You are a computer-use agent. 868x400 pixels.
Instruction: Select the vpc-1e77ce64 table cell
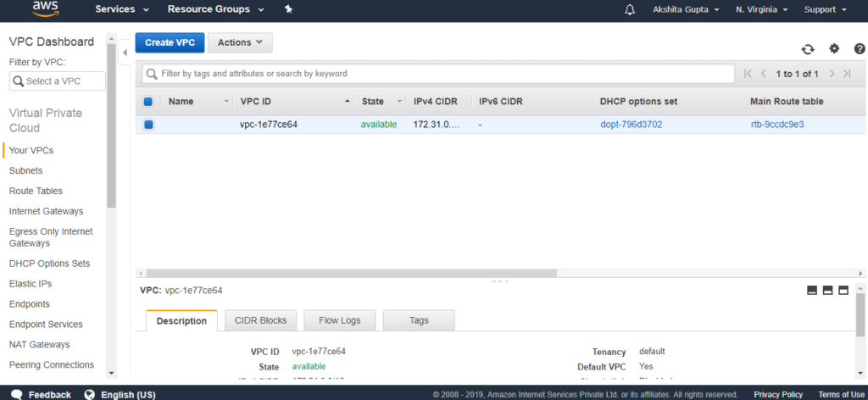click(269, 125)
